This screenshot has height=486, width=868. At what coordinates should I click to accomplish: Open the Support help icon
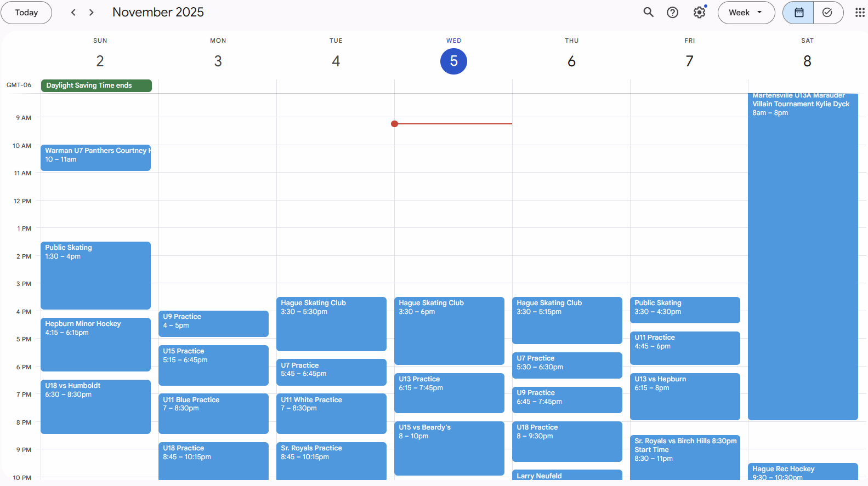click(672, 13)
